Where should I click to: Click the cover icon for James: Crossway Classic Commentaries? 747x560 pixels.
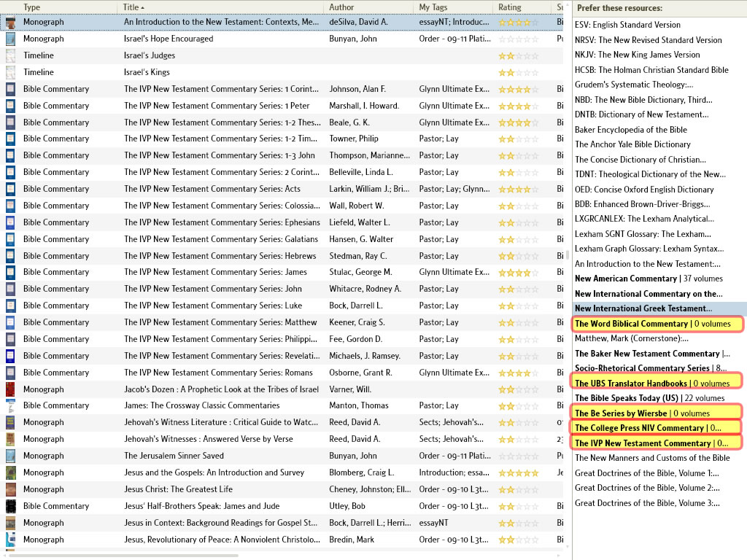(x=10, y=405)
